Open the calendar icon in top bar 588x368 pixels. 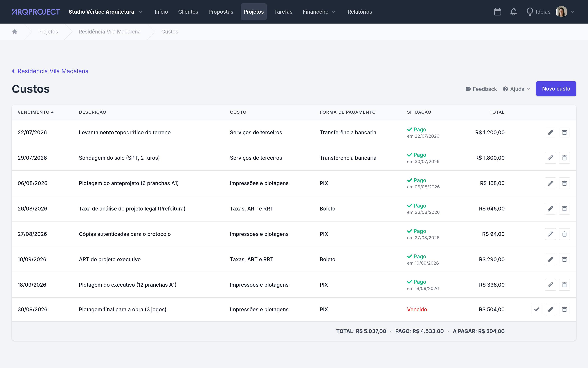coord(497,12)
